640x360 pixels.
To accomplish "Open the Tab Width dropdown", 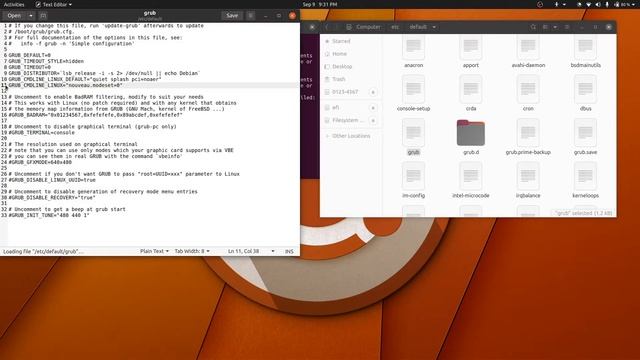I will click(x=192, y=251).
